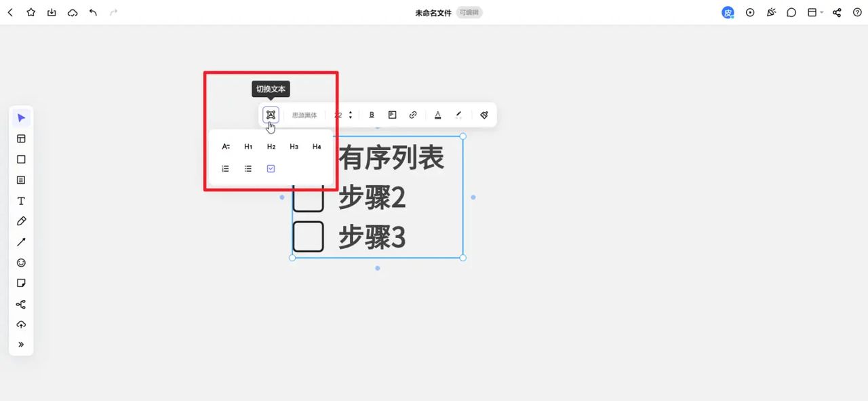Click the Undo arrow in the top bar
The width and height of the screenshot is (868, 401).
(93, 12)
